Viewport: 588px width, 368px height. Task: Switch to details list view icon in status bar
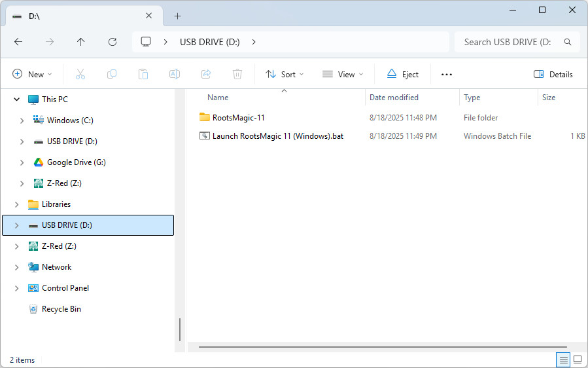tap(564, 360)
